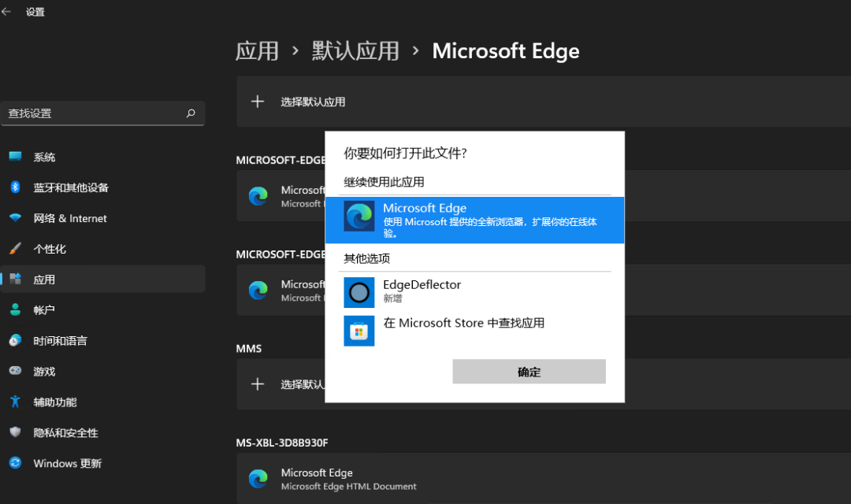This screenshot has width=851, height=504.
Task: Click the MMS heading text
Action: (248, 349)
